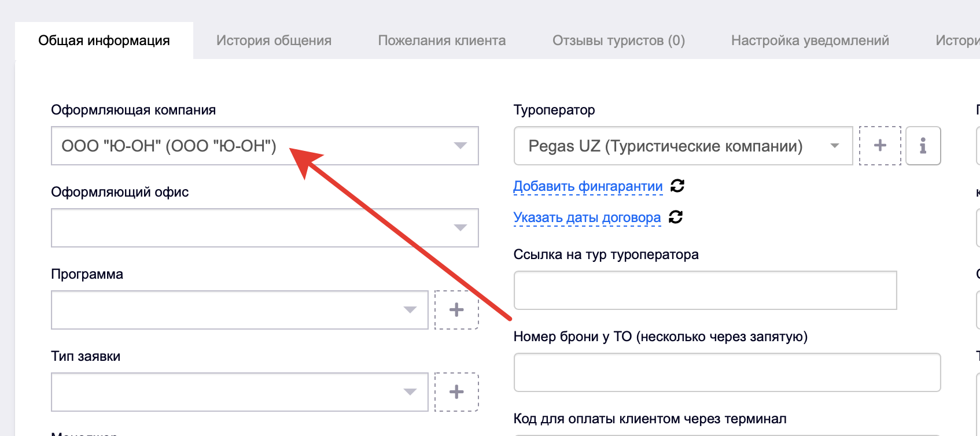Open Туроператор Pegas UZ dropdown
Viewport: 980px width, 436px height.
tap(683, 146)
